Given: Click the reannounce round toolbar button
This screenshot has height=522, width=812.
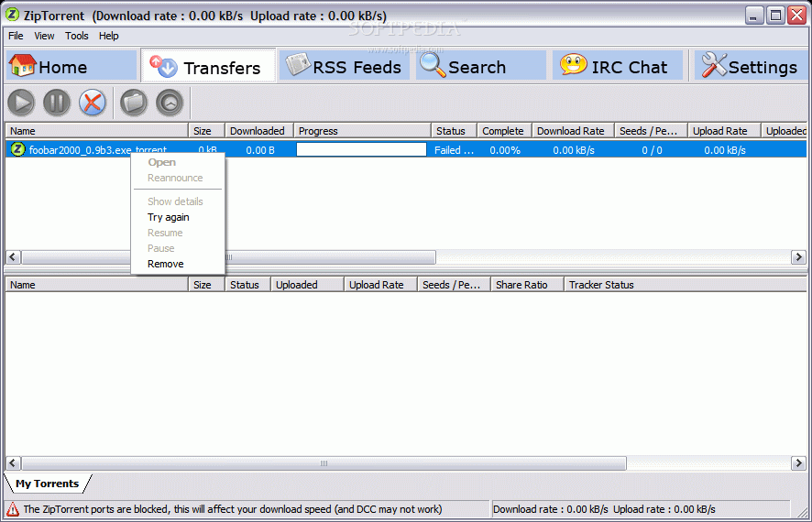Looking at the screenshot, I should point(170,103).
